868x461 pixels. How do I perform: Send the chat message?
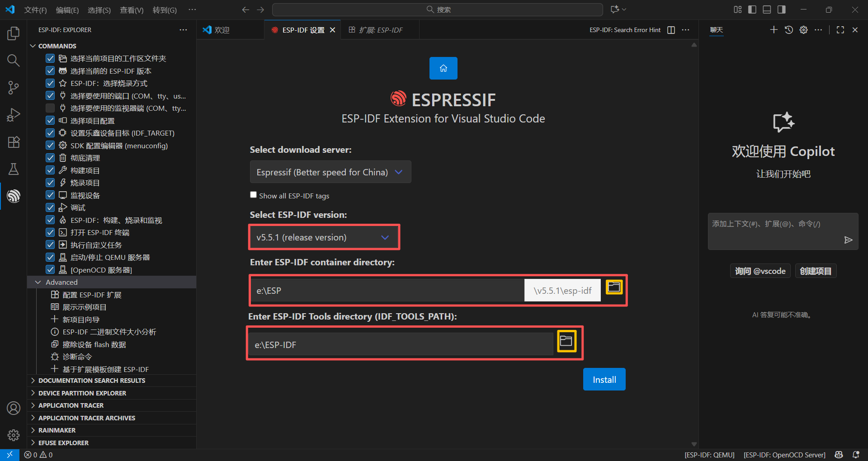[x=848, y=240]
